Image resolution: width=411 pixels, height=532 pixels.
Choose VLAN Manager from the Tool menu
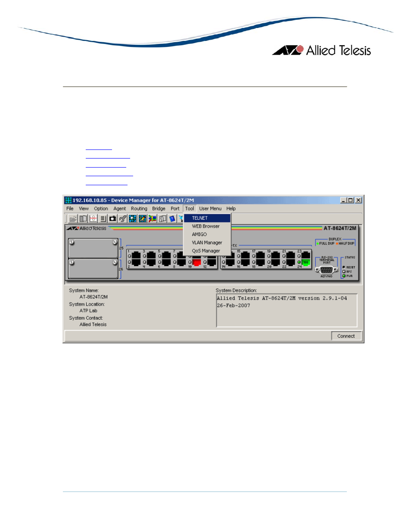(207, 243)
